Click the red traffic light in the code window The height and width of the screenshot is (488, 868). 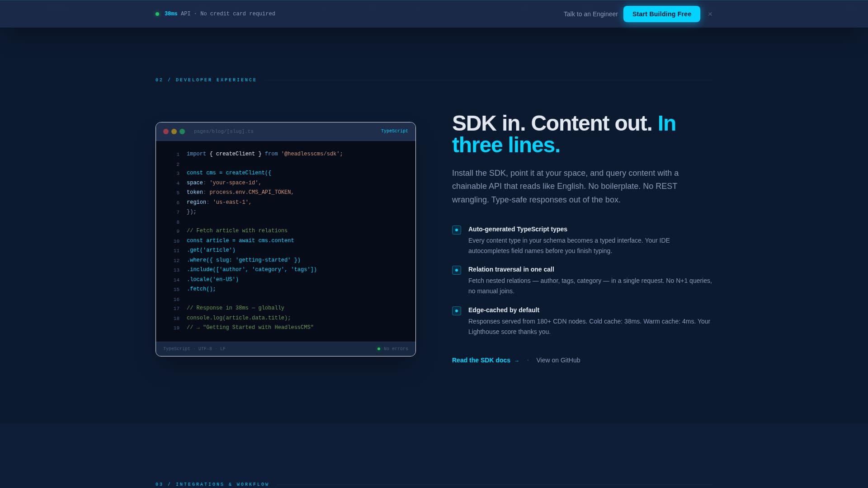pyautogui.click(x=165, y=131)
